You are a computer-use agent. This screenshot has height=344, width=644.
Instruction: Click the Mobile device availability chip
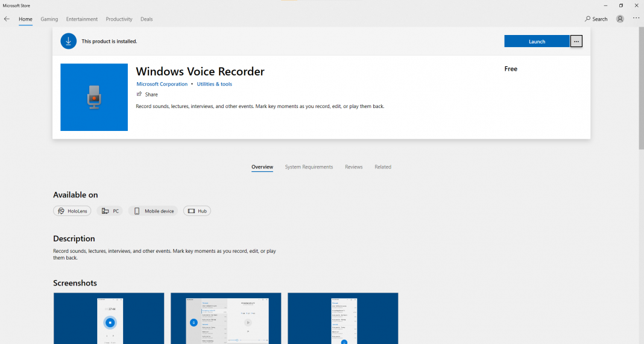pyautogui.click(x=153, y=211)
